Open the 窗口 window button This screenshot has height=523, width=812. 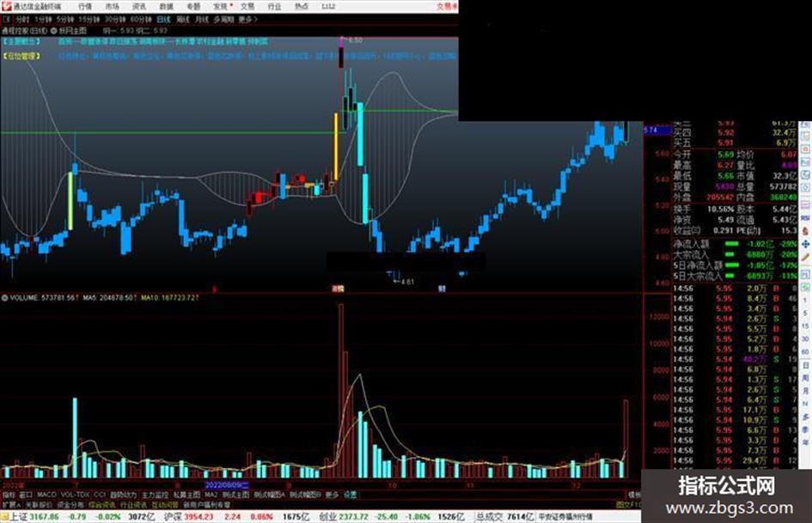click(26, 495)
